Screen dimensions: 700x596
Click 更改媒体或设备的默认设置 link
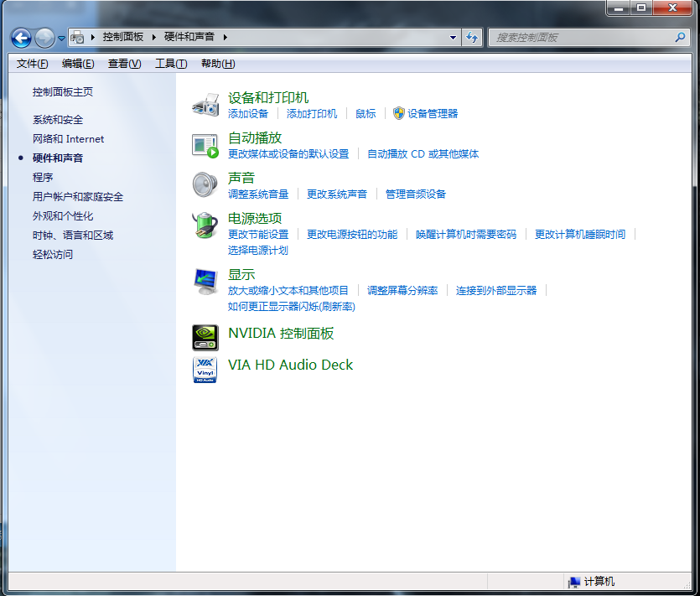pos(288,154)
